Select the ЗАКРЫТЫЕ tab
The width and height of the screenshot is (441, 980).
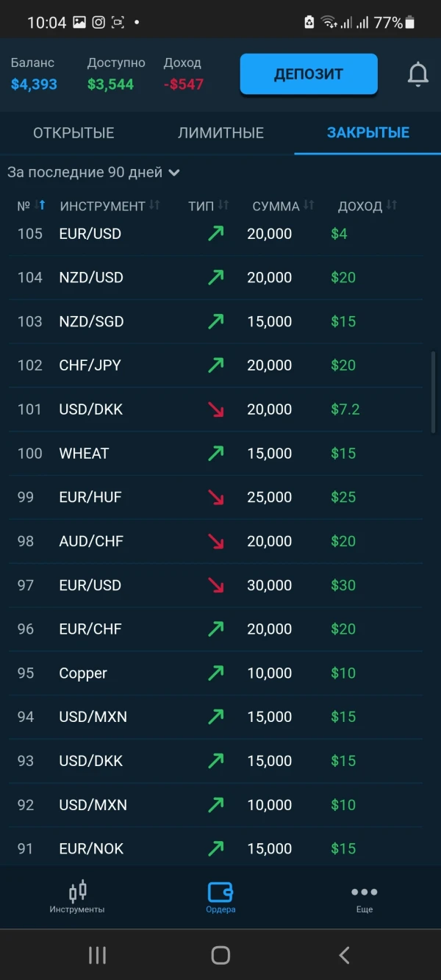(x=368, y=133)
